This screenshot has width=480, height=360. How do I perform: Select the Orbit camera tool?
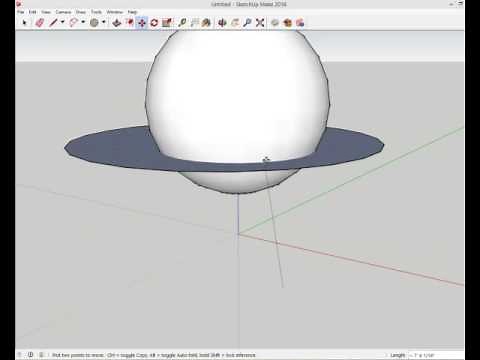(x=222, y=23)
